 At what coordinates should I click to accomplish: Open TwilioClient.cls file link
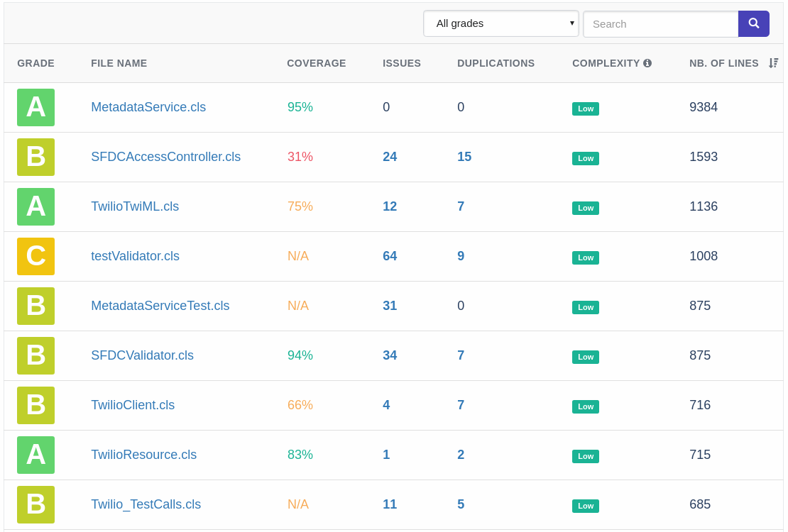133,406
